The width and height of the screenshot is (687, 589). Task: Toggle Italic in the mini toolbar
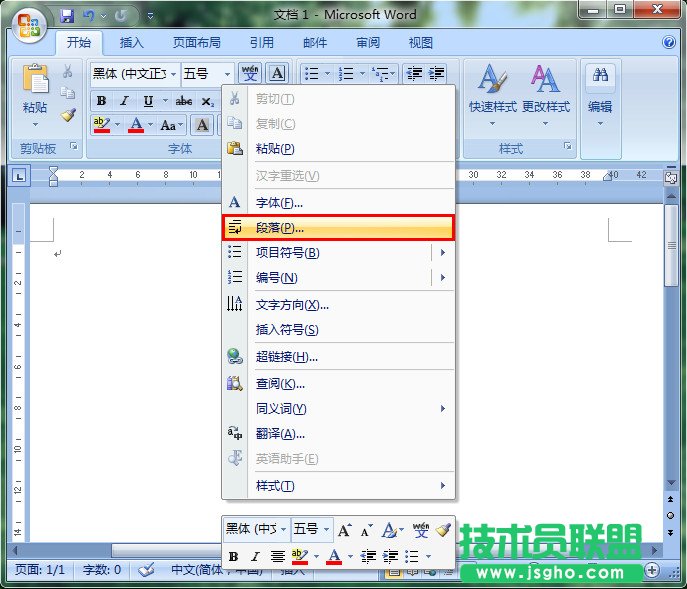tap(255, 557)
